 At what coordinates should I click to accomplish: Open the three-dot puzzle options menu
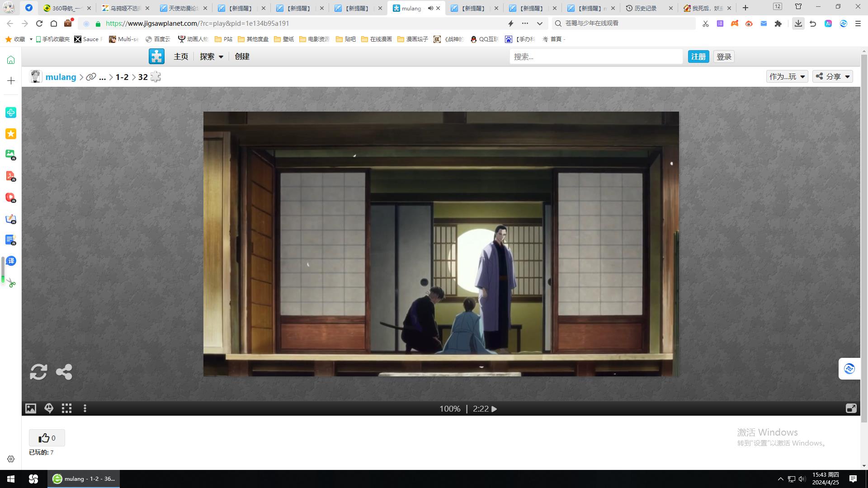point(85,408)
